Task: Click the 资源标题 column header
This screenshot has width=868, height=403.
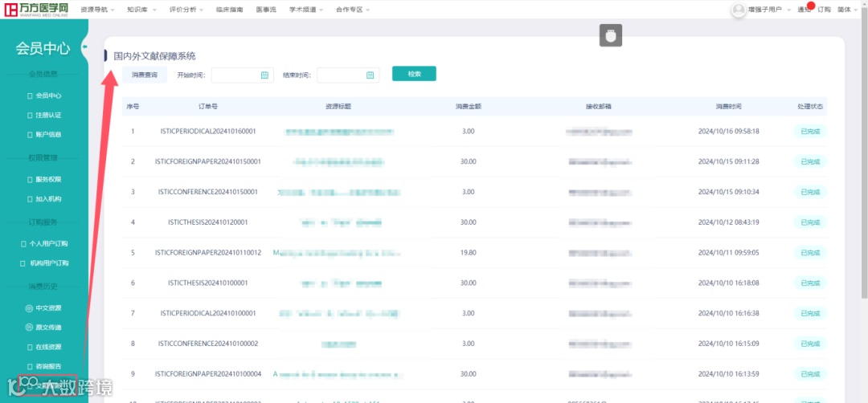Action: pos(338,106)
